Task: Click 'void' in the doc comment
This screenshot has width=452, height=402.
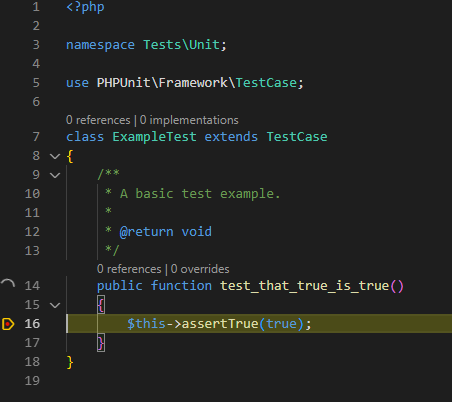Action: click(197, 232)
